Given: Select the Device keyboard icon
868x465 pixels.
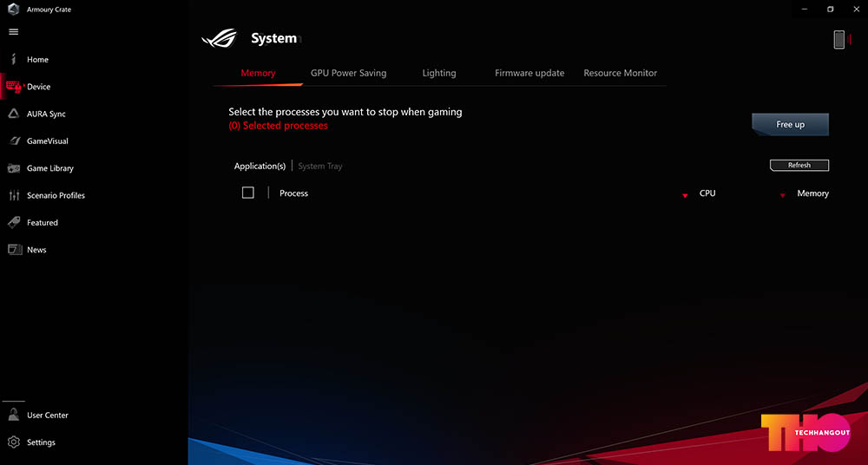Looking at the screenshot, I should [x=14, y=87].
